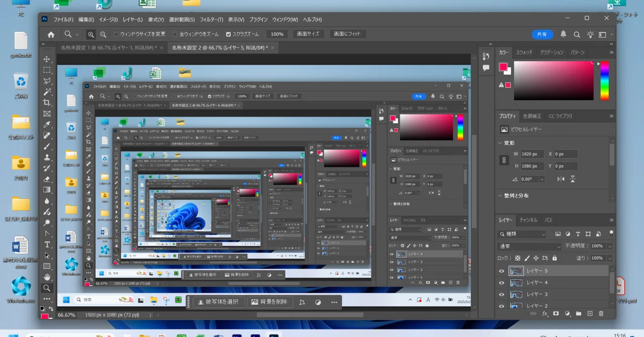Toggle the layer filtering switch in Layers panel
The width and height of the screenshot is (644, 337).
coord(611,233)
